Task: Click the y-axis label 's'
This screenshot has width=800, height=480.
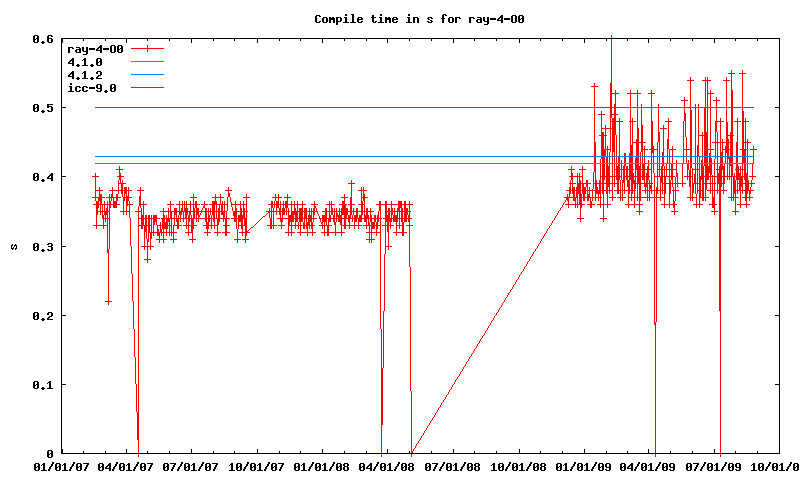Action: click(12, 246)
